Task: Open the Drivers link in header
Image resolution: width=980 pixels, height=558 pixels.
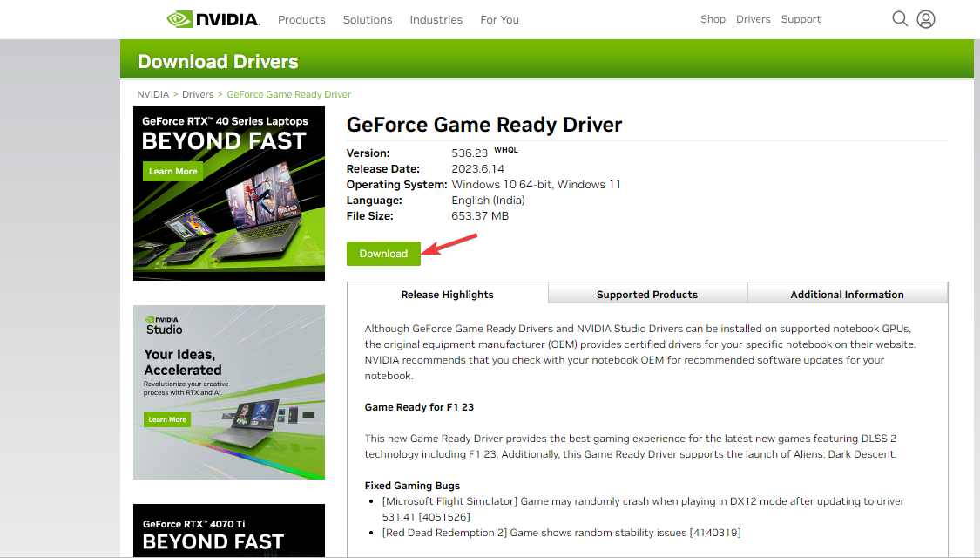Action: pos(754,19)
